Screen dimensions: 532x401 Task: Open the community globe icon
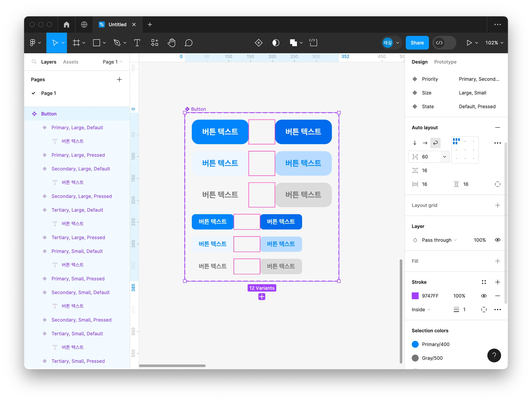(x=84, y=24)
